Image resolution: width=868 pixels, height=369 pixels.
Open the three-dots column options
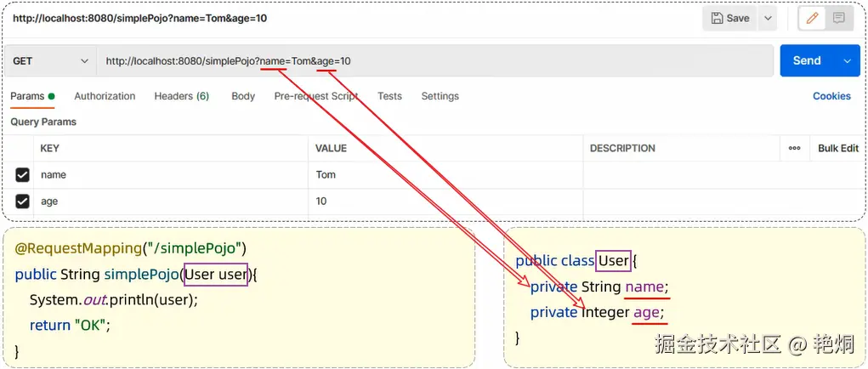point(795,148)
